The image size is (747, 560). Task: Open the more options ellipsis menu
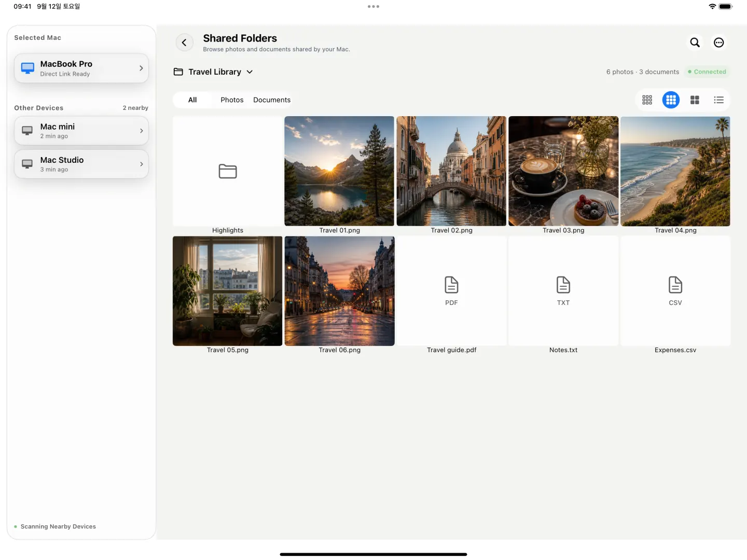[719, 43]
